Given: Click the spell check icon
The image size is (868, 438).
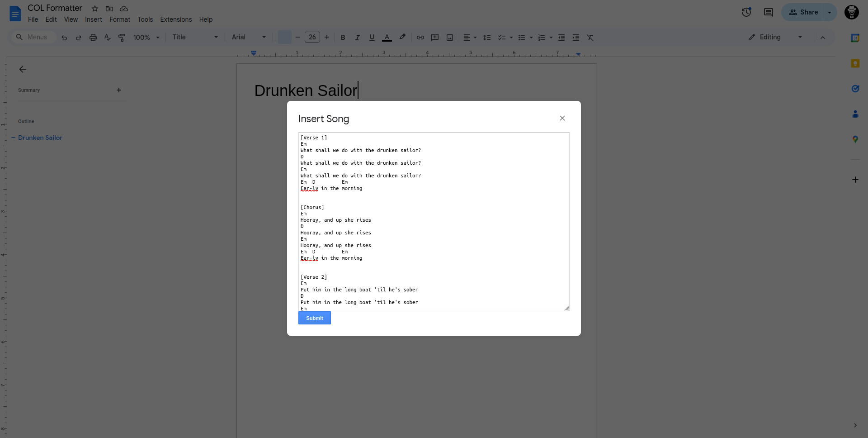Looking at the screenshot, I should pos(108,38).
